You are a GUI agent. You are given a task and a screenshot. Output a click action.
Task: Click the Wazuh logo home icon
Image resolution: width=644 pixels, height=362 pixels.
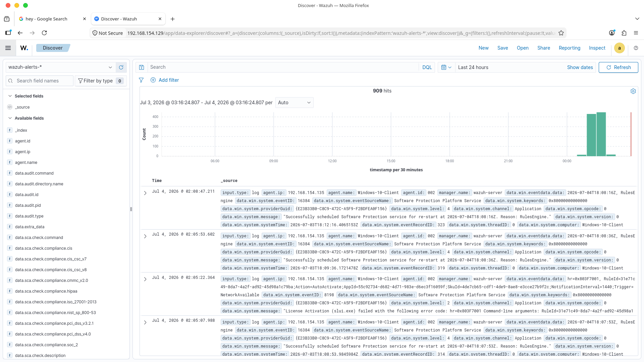[24, 48]
